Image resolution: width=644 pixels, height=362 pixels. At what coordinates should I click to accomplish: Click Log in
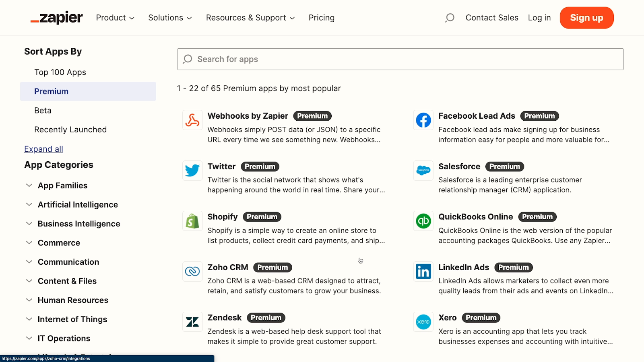pos(539,18)
